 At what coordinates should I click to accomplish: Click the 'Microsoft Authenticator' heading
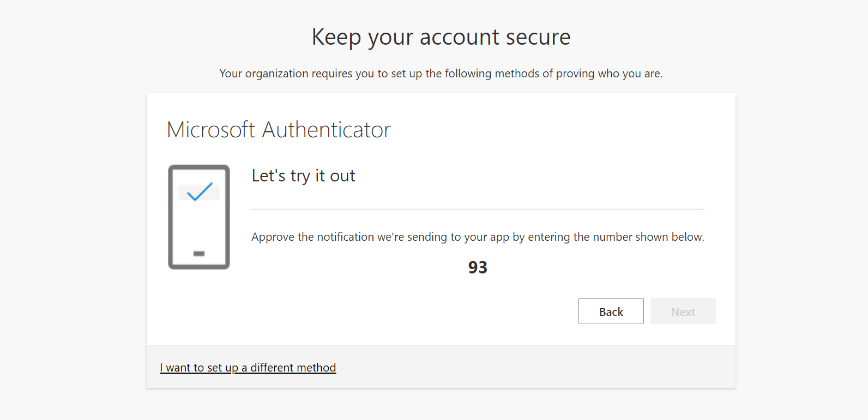tap(279, 130)
